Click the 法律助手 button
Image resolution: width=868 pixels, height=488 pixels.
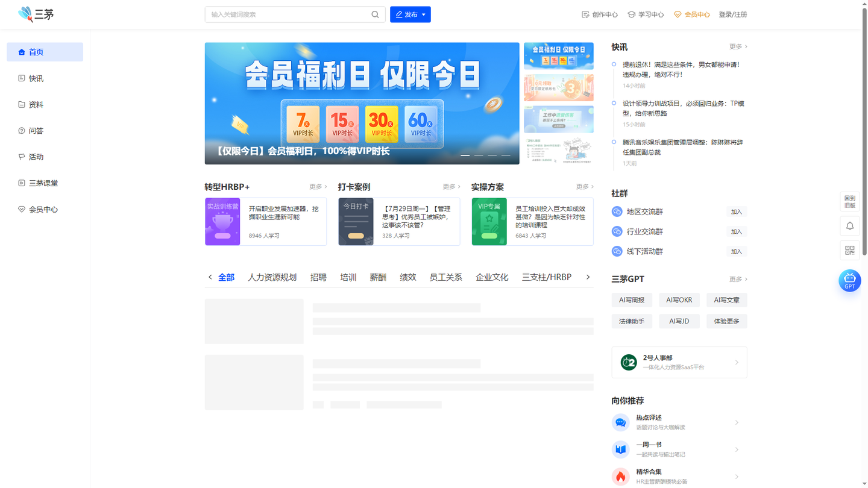[632, 321]
